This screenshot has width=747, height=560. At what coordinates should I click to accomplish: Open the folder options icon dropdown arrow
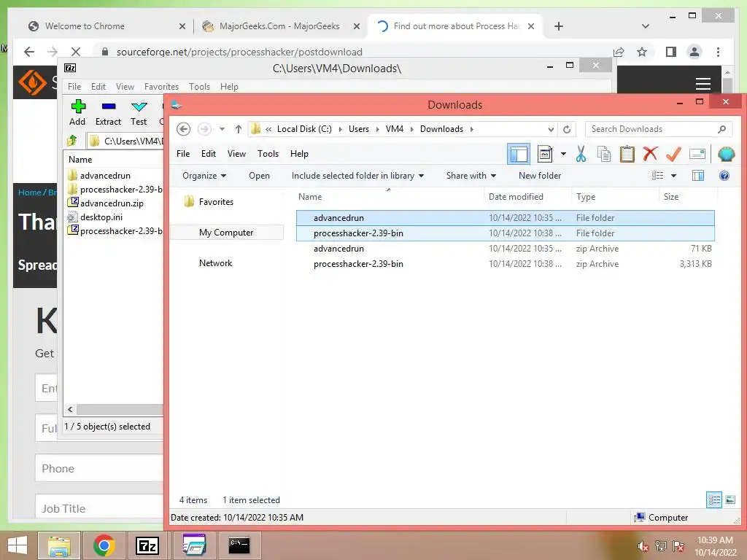click(563, 154)
